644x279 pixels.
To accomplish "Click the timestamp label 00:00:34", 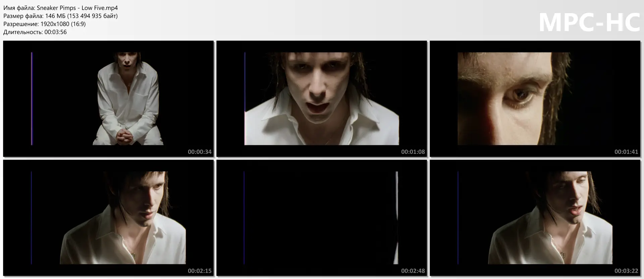I will point(200,152).
